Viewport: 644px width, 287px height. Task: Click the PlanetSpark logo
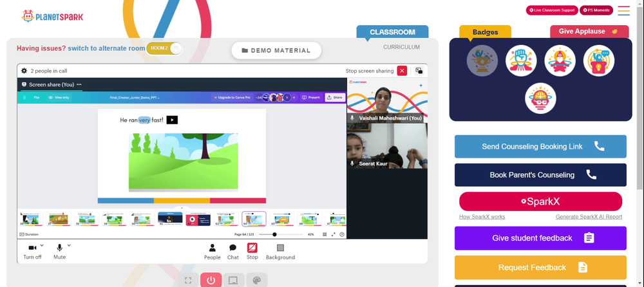pos(53,17)
